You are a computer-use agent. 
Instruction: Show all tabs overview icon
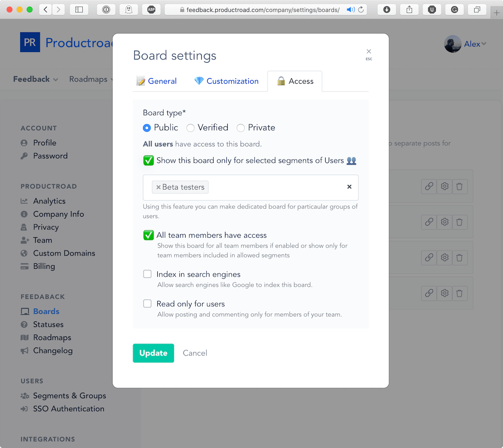coord(477,10)
